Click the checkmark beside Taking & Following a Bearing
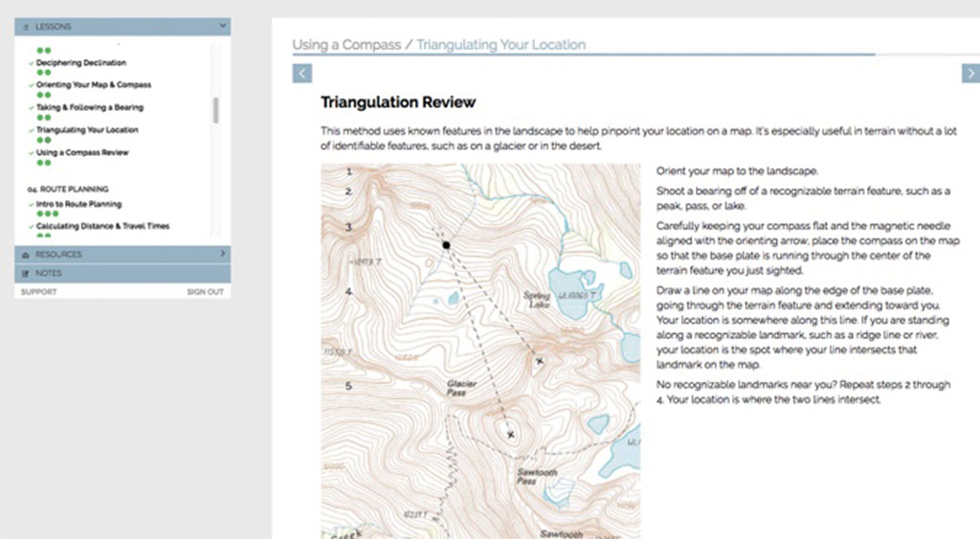 31,107
